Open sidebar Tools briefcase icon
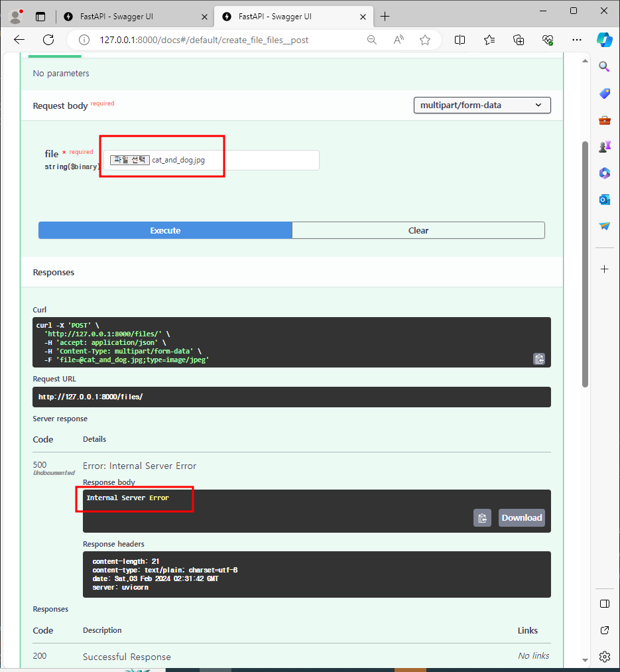The width and height of the screenshot is (620, 672). pyautogui.click(x=605, y=120)
